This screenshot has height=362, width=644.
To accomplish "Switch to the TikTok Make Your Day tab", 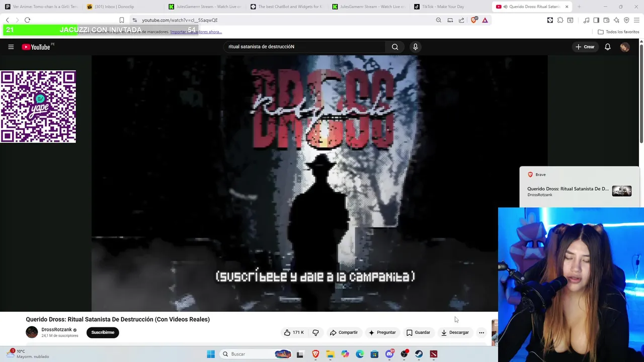I will (x=450, y=7).
